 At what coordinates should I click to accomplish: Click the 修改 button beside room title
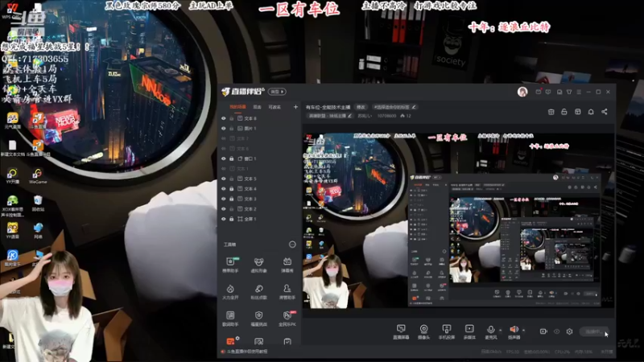(361, 107)
